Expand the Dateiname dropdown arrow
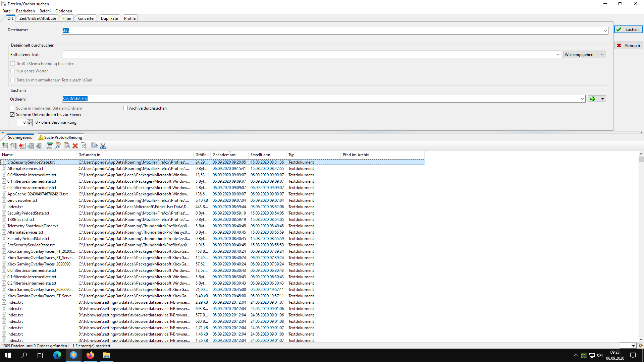 click(x=605, y=31)
